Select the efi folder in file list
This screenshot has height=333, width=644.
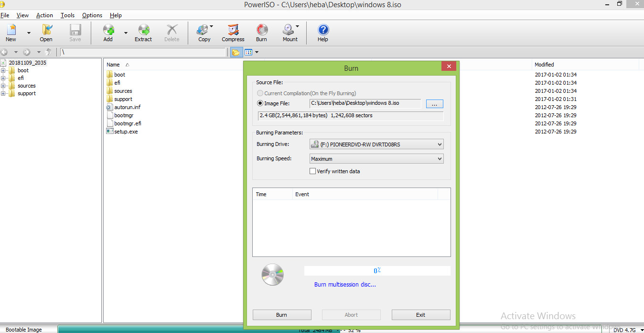[117, 83]
